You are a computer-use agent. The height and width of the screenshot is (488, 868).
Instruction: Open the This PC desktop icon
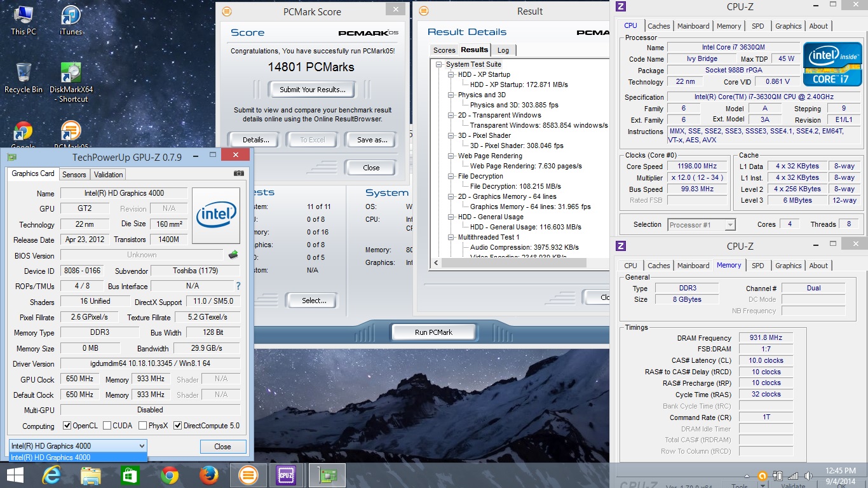point(24,20)
